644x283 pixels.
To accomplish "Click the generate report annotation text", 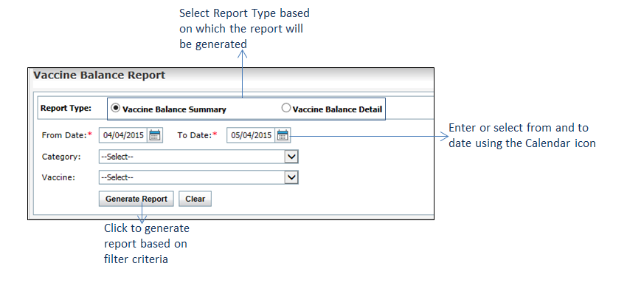I will coord(147,244).
